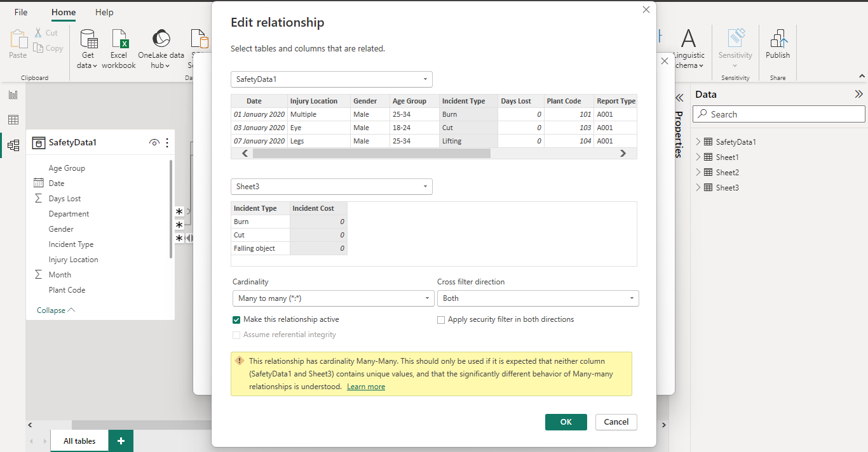
Task: Open the File menu
Action: pos(20,12)
